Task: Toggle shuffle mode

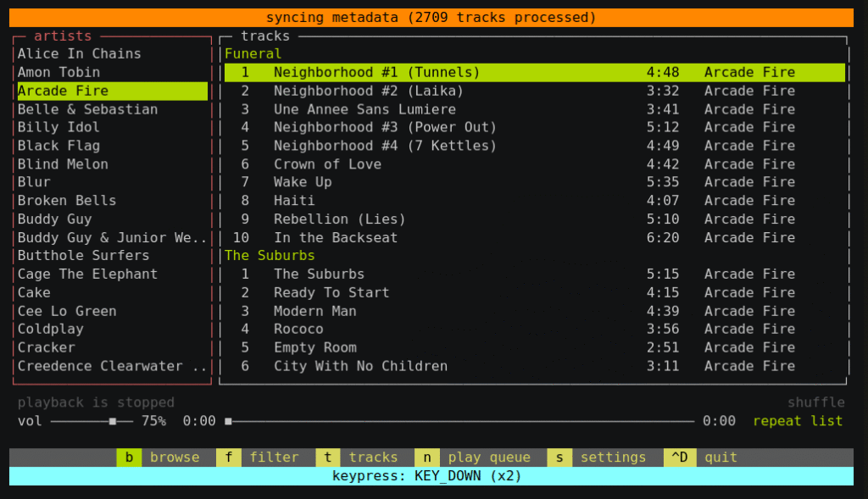Action: pos(816,402)
